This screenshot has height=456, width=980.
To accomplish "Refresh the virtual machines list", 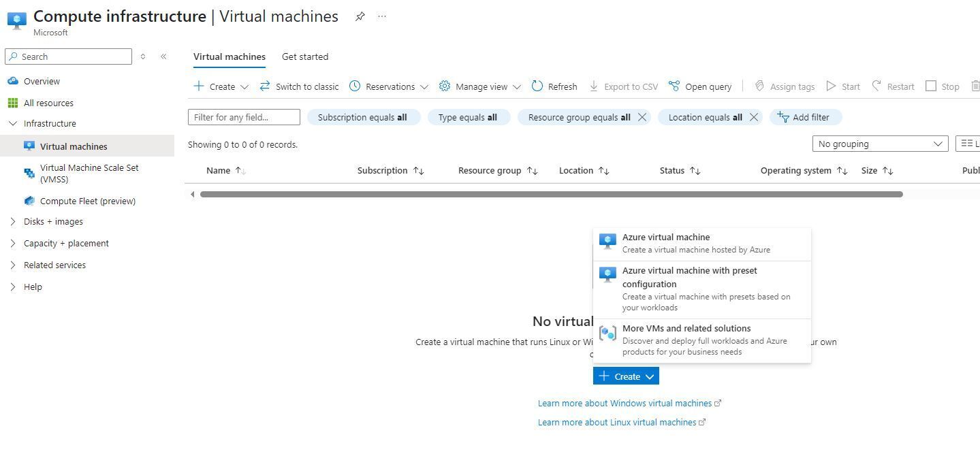I will pos(554,86).
